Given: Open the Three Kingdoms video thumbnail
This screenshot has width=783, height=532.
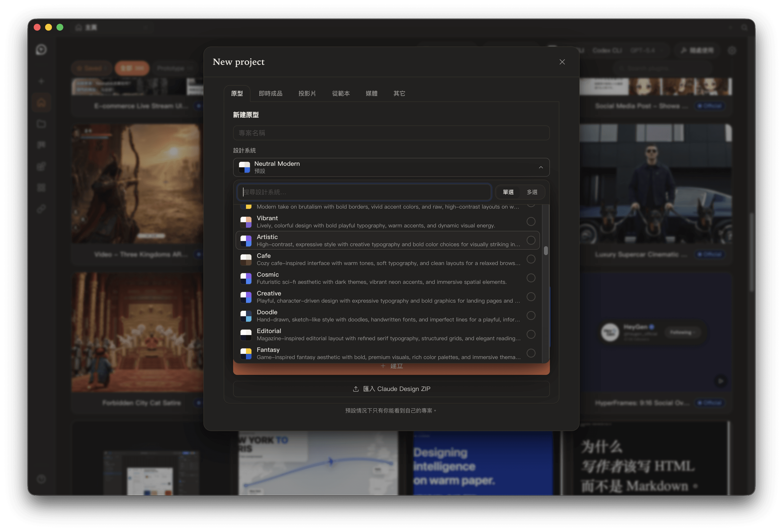Looking at the screenshot, I should 137,184.
